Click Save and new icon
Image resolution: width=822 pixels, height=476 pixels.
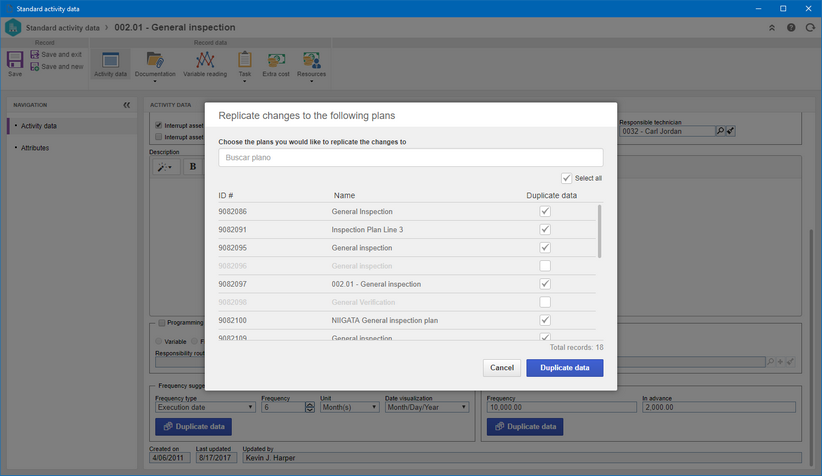[35, 67]
